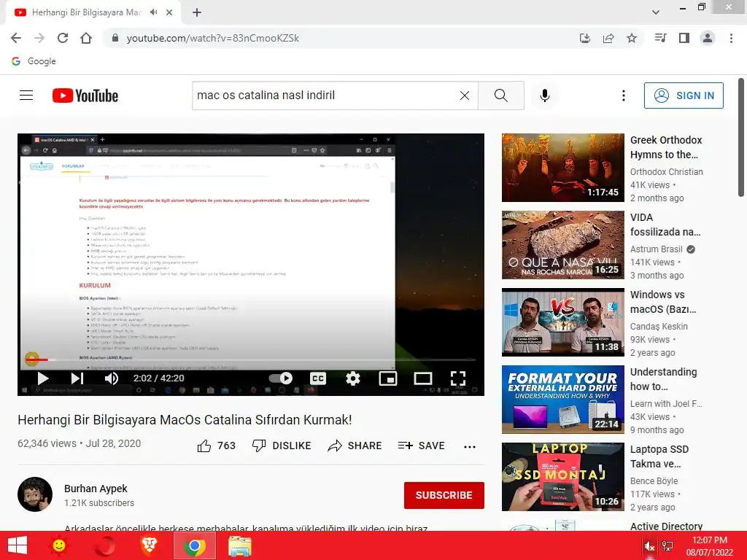This screenshot has width=747, height=560.
Task: Go to the YouTube home logo
Action: click(85, 96)
